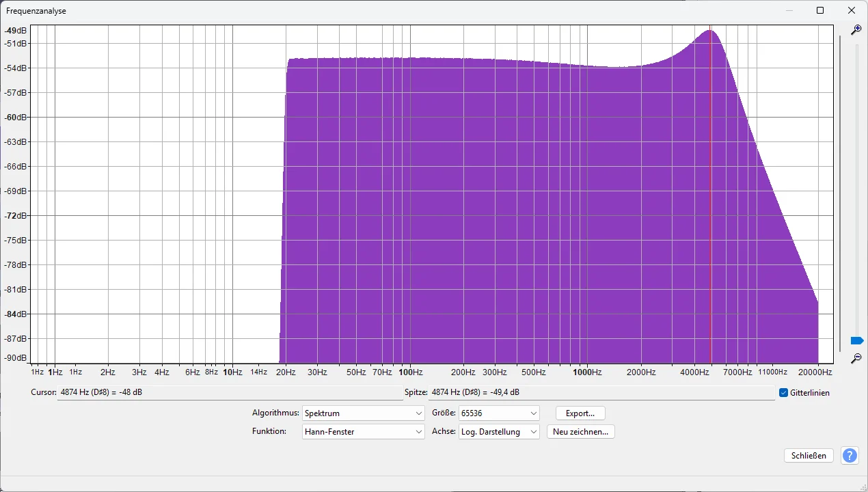Click the -90dB label on the vertical axis
The height and width of the screenshot is (492, 868).
pos(16,357)
